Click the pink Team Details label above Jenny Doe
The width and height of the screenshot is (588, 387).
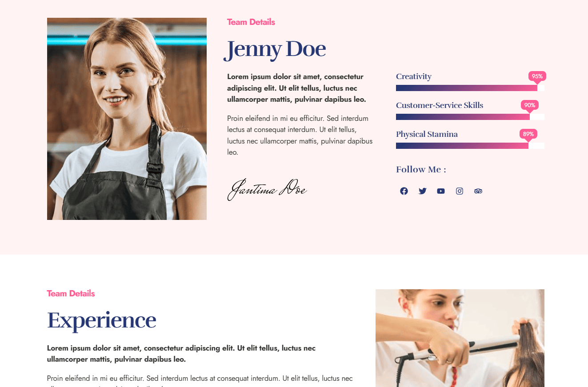(251, 22)
